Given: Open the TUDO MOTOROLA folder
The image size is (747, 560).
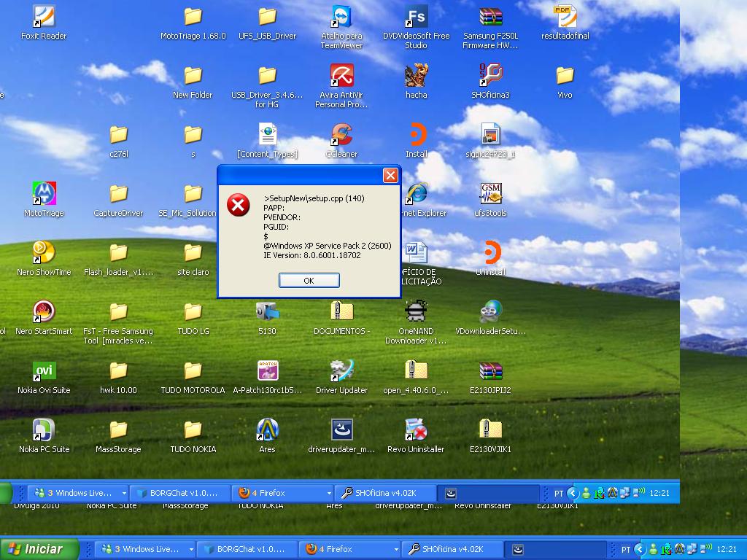Looking at the screenshot, I should click(193, 370).
